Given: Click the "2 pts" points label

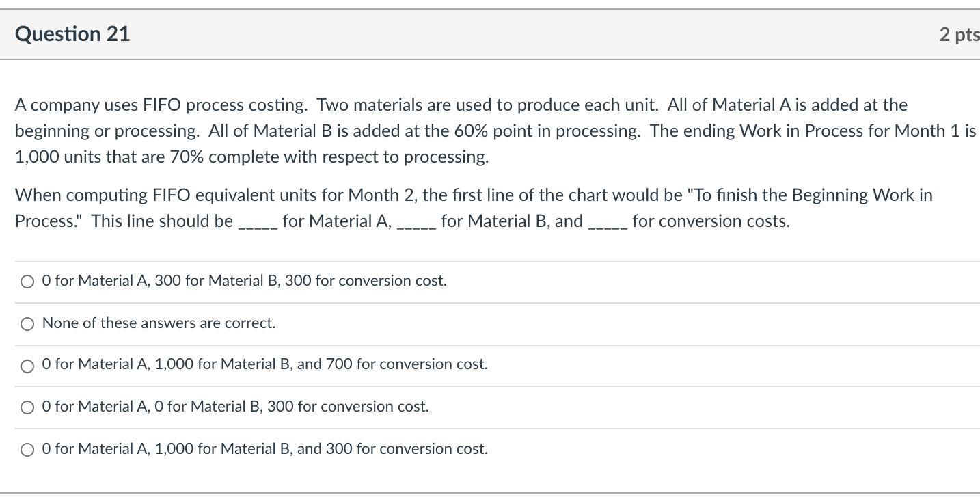Looking at the screenshot, I should pos(958,35).
